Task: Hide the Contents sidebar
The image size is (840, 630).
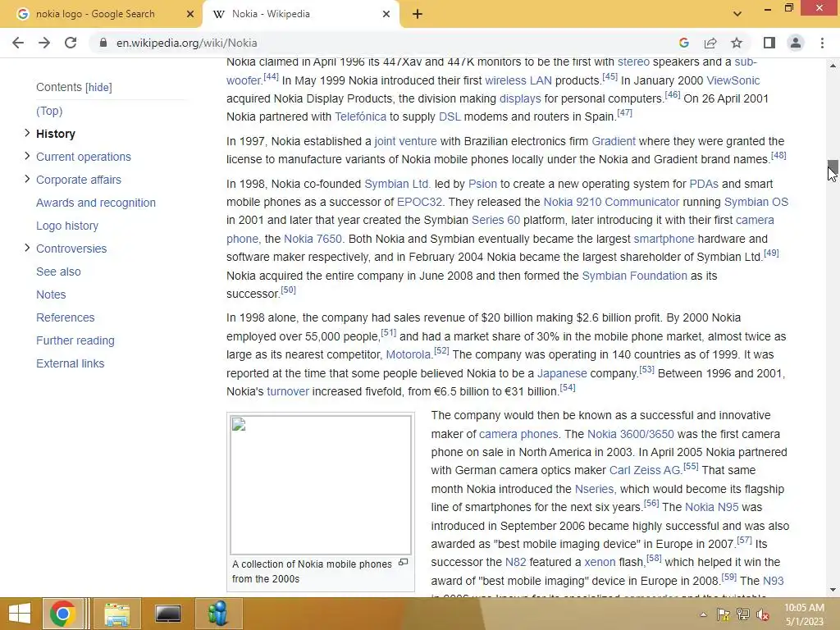Action: (x=98, y=87)
